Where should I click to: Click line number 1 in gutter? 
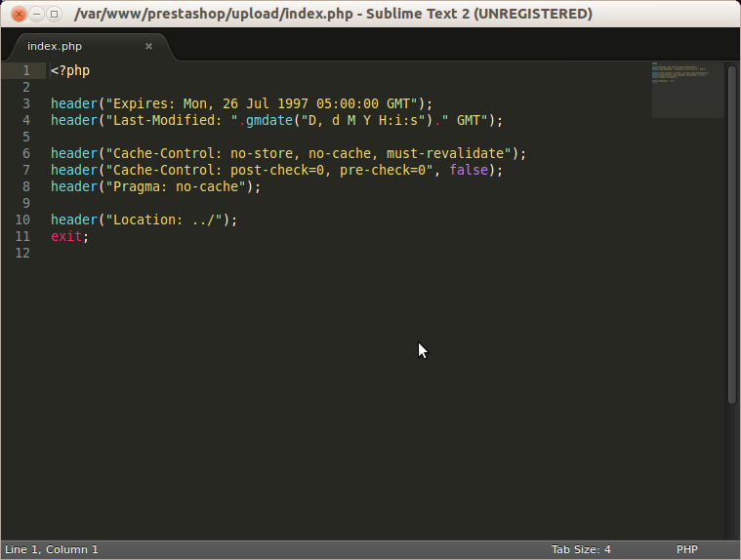pos(26,71)
